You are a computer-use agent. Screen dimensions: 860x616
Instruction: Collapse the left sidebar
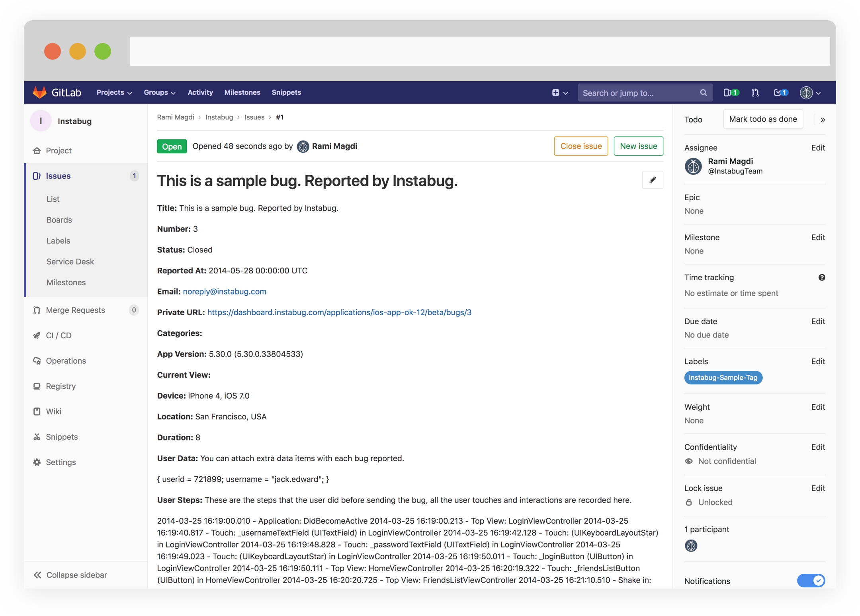pyautogui.click(x=70, y=575)
